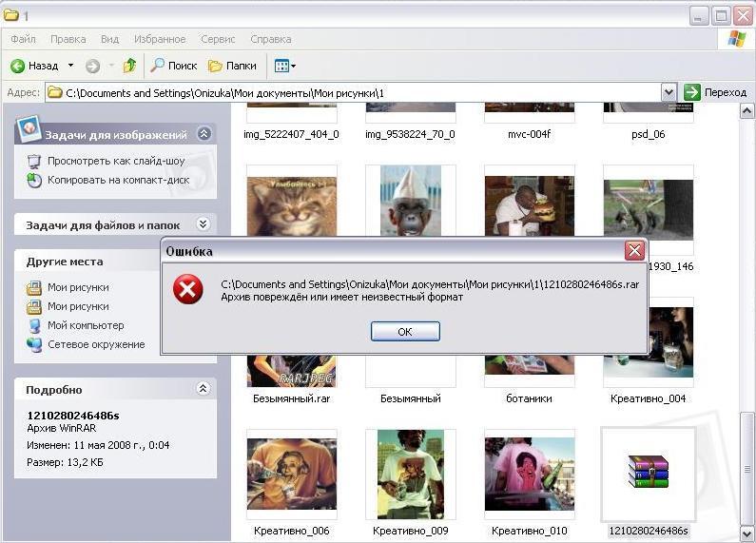This screenshot has width=756, height=543.
Task: Close the Ошибка error dialog
Action: pyautogui.click(x=634, y=251)
